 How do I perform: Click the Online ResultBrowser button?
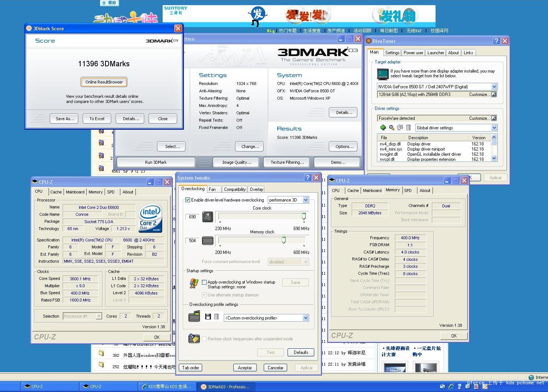(x=104, y=82)
